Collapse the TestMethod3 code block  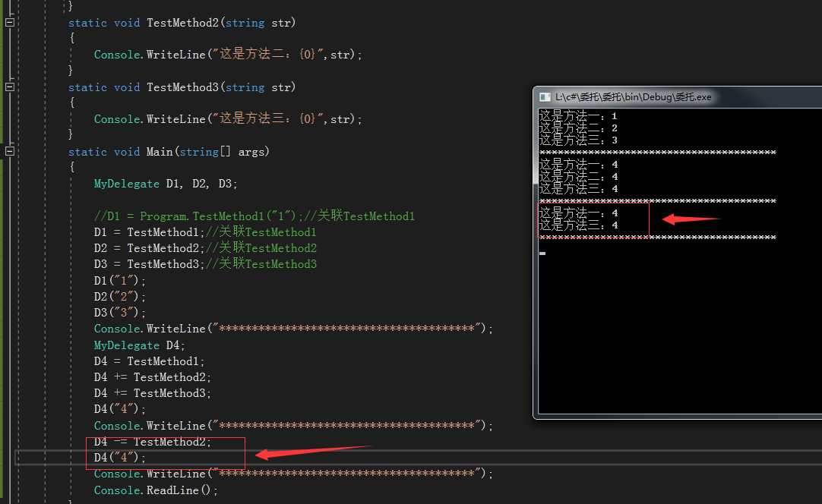[x=10, y=87]
